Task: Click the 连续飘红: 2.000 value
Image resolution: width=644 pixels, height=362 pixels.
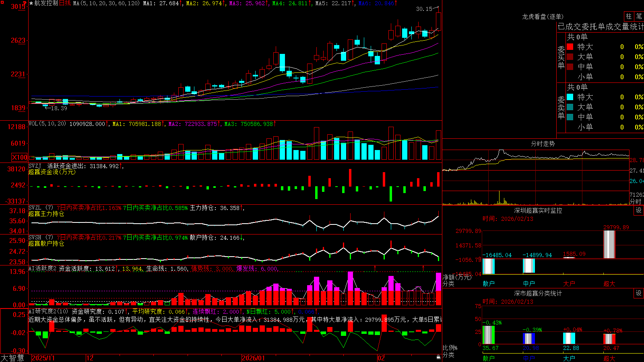Action: pyautogui.click(x=216, y=311)
